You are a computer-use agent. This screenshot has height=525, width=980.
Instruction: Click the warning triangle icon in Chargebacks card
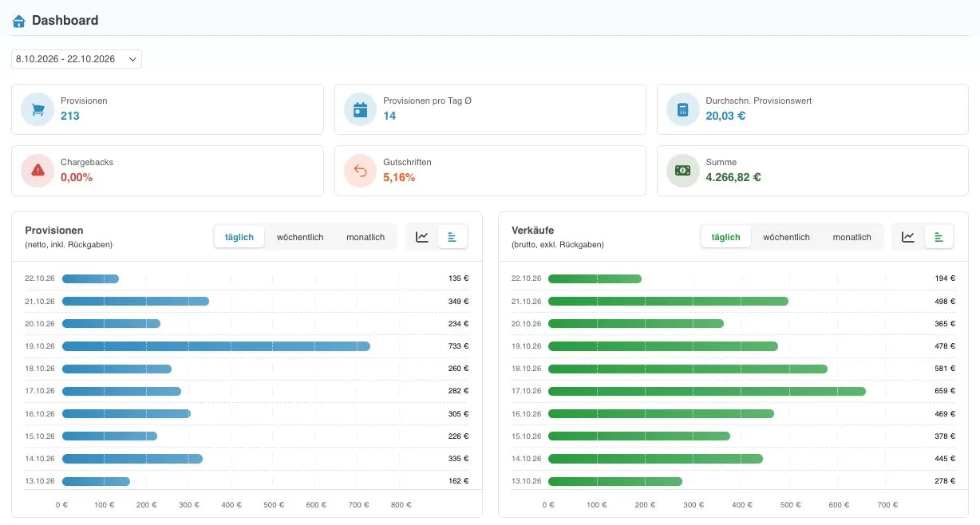[x=38, y=170]
